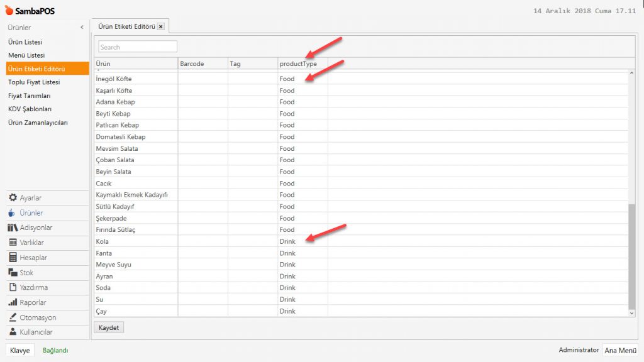Click the Ayarlar gear icon
Screen dimensions: 644x362
13,198
